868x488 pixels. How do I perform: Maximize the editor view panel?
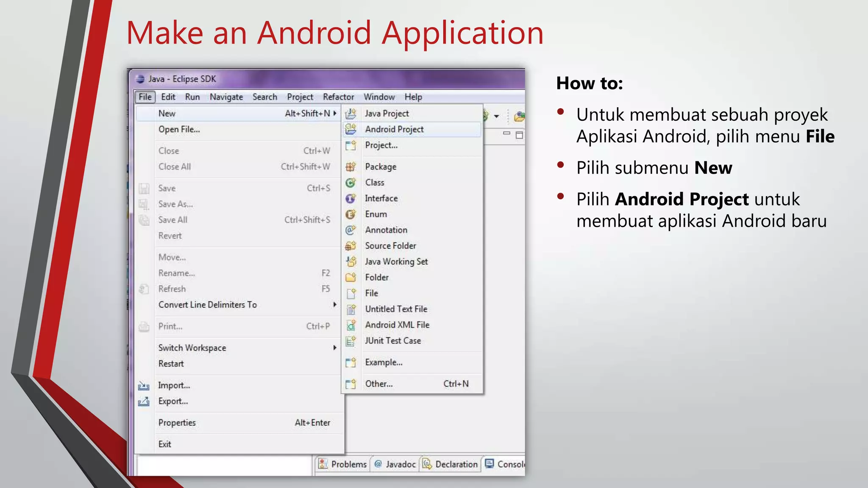click(520, 135)
